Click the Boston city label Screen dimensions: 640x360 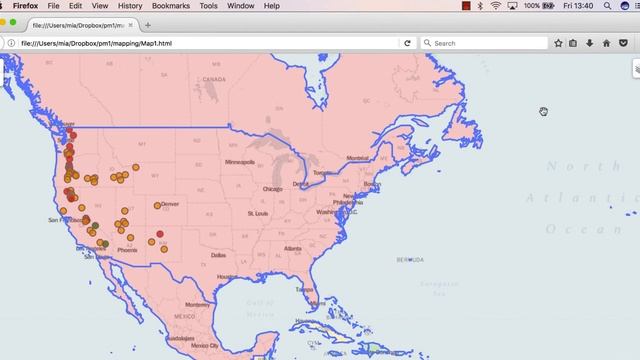[x=372, y=184]
